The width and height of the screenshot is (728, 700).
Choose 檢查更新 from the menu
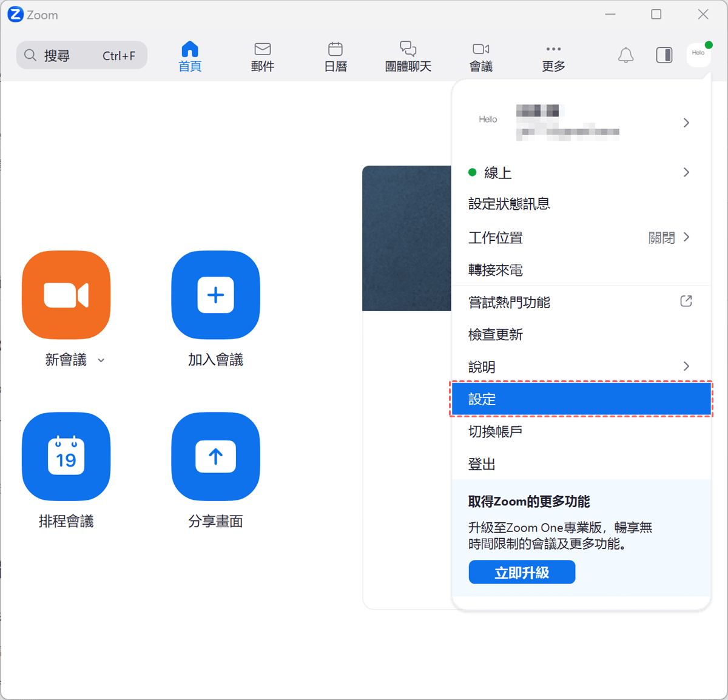tap(496, 335)
